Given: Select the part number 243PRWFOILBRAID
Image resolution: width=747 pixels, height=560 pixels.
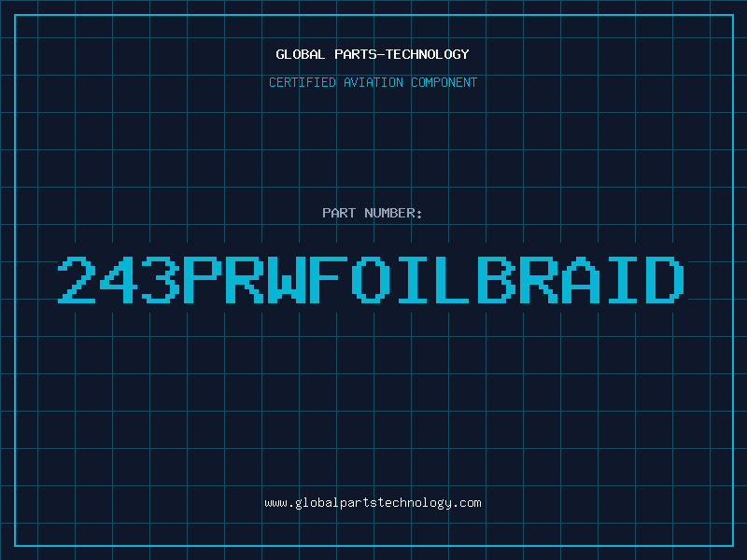Looking at the screenshot, I should [x=371, y=280].
